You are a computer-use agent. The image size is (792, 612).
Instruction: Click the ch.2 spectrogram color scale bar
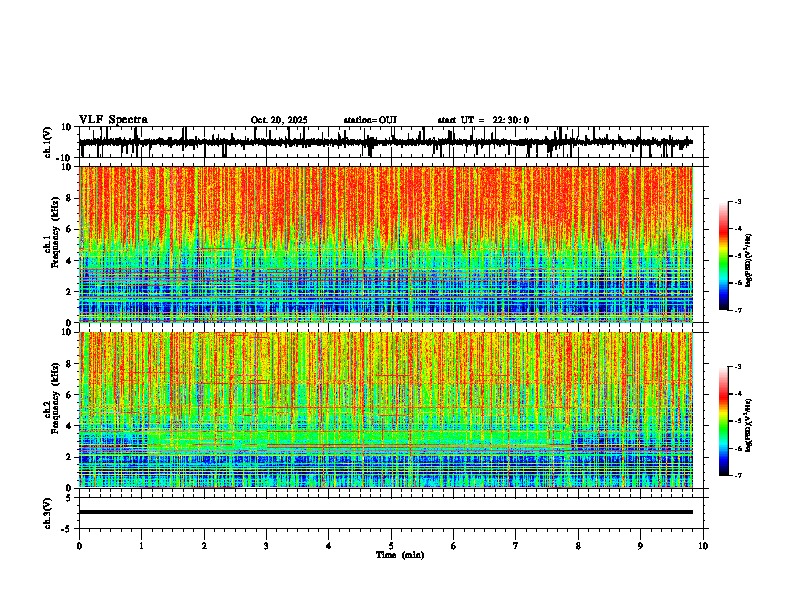(724, 421)
